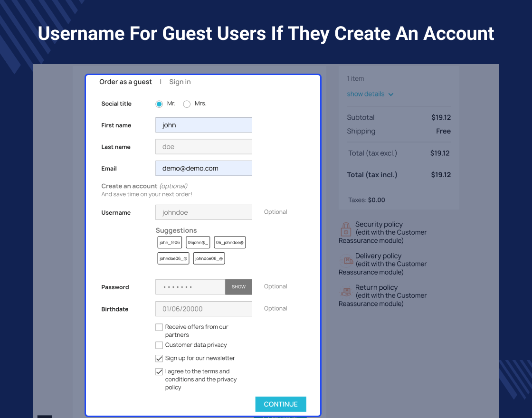Pick the 06john@_ username suggestion
Screen dimensions: 532x418
point(198,242)
